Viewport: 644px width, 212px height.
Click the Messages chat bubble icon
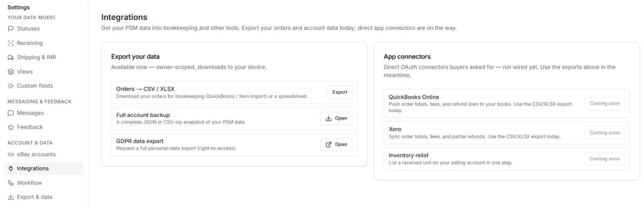pos(11,113)
